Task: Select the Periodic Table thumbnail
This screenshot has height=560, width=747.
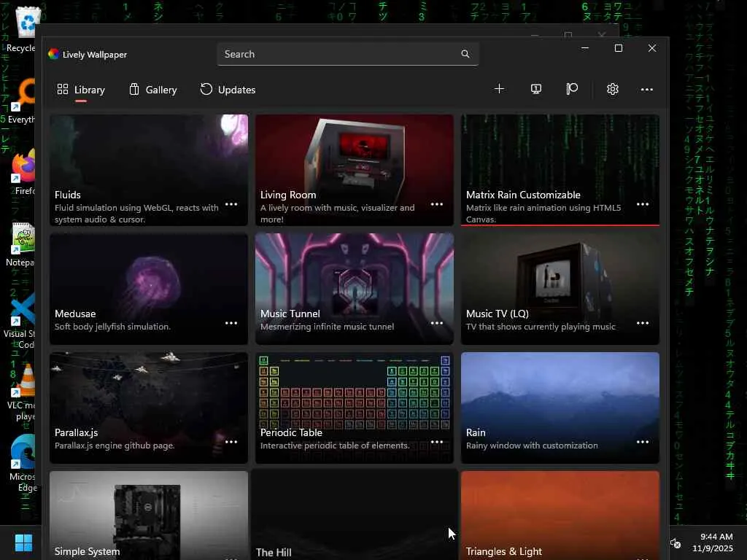Action: (355, 408)
